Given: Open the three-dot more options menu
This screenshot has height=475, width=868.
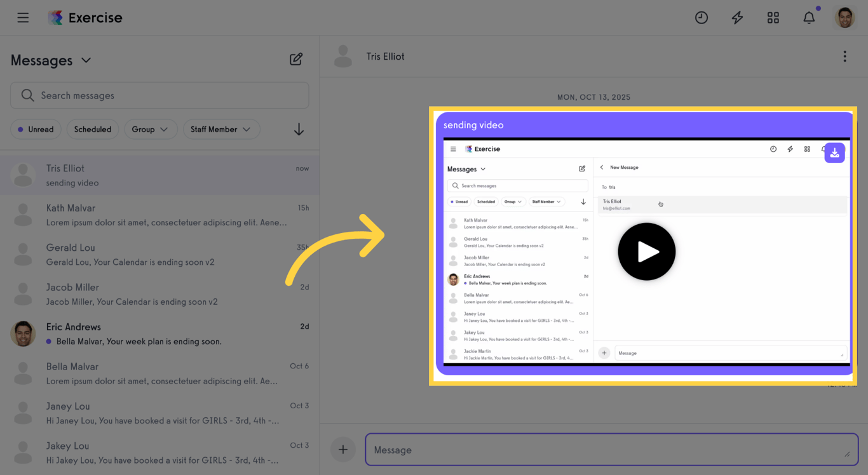Looking at the screenshot, I should tap(844, 57).
